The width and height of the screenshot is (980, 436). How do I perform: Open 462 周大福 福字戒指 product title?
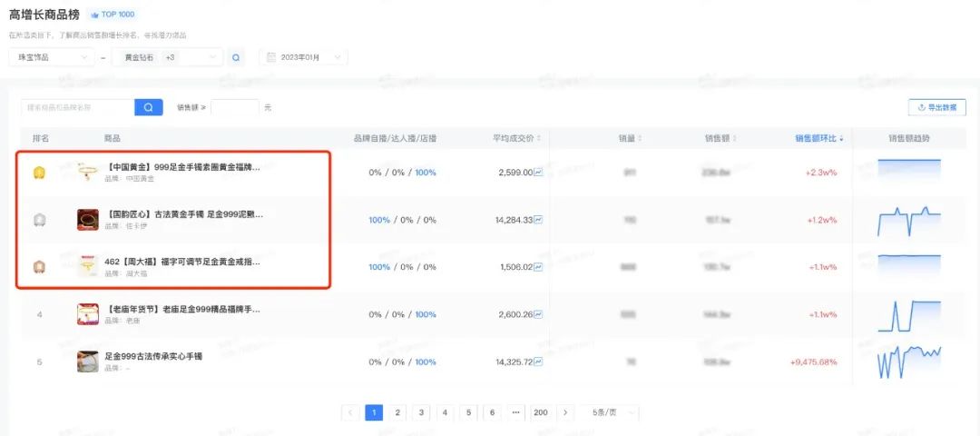click(183, 262)
